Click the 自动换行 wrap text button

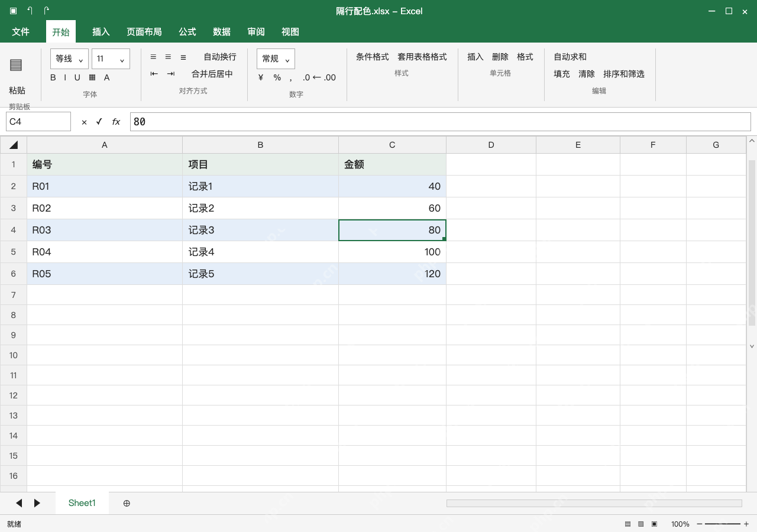coord(220,57)
